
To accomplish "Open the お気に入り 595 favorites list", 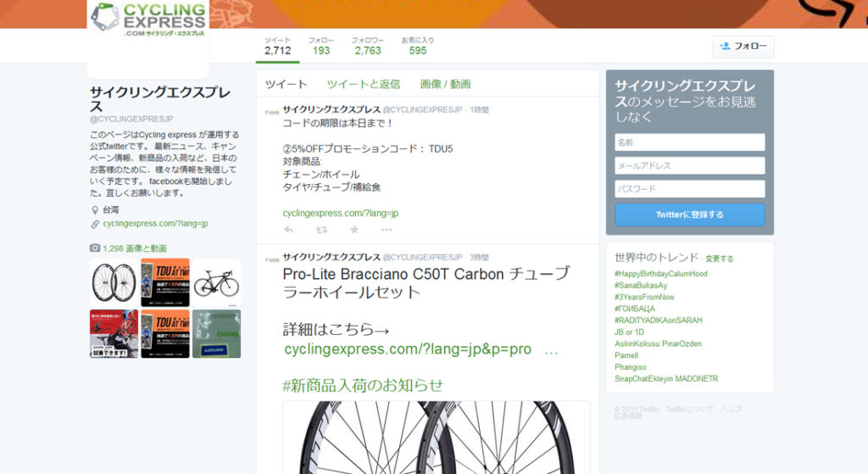I will click(x=417, y=46).
